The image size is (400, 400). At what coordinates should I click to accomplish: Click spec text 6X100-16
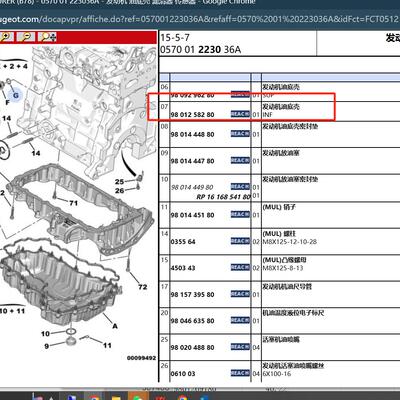tap(277, 374)
